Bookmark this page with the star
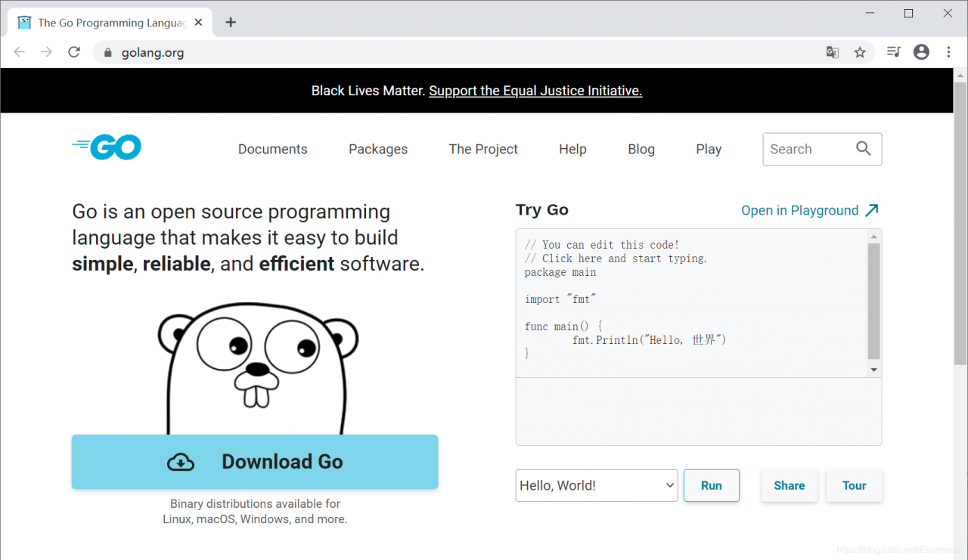This screenshot has height=560, width=968. pyautogui.click(x=860, y=52)
